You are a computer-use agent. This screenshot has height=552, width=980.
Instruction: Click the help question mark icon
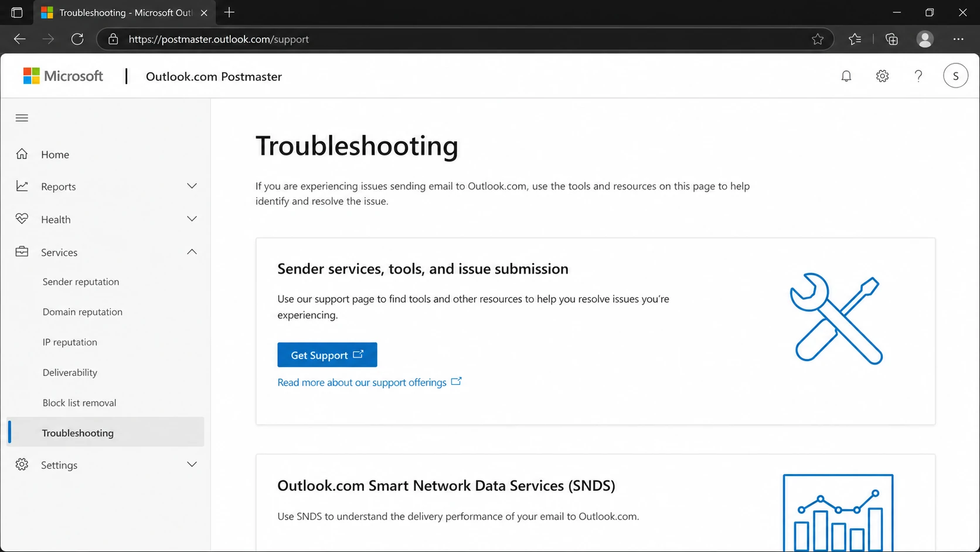(x=918, y=76)
